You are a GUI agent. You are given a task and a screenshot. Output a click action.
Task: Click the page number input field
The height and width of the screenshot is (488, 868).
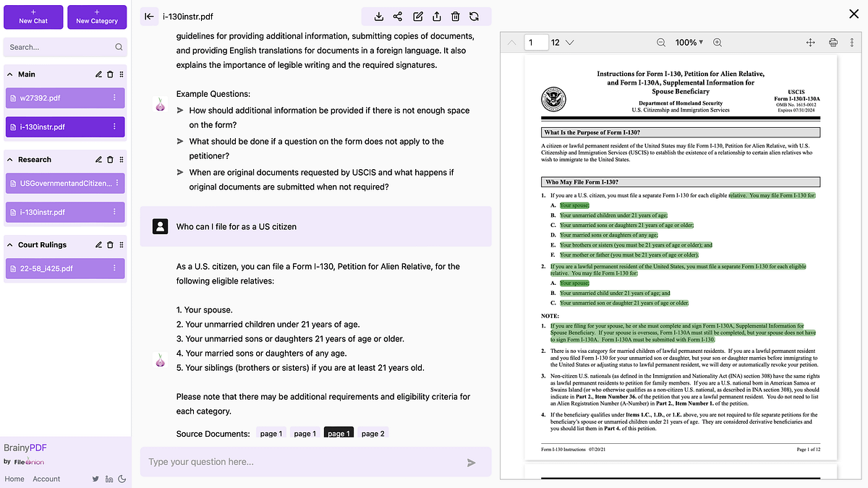(535, 43)
